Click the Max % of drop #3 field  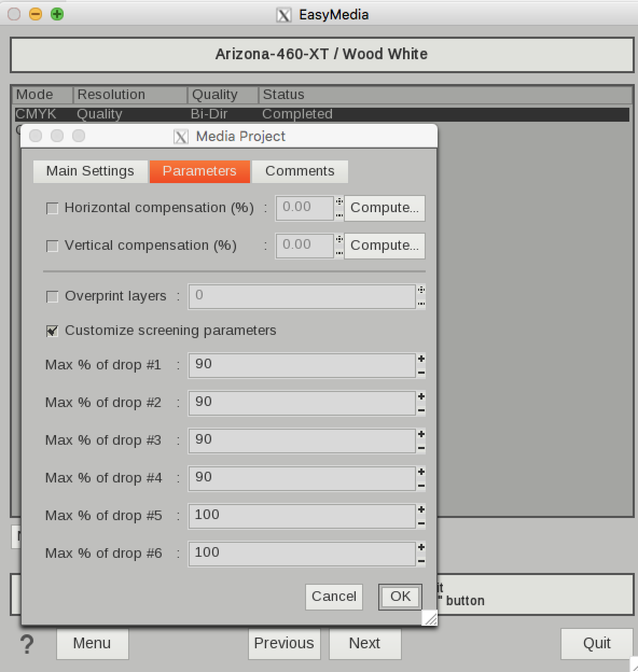tap(302, 440)
